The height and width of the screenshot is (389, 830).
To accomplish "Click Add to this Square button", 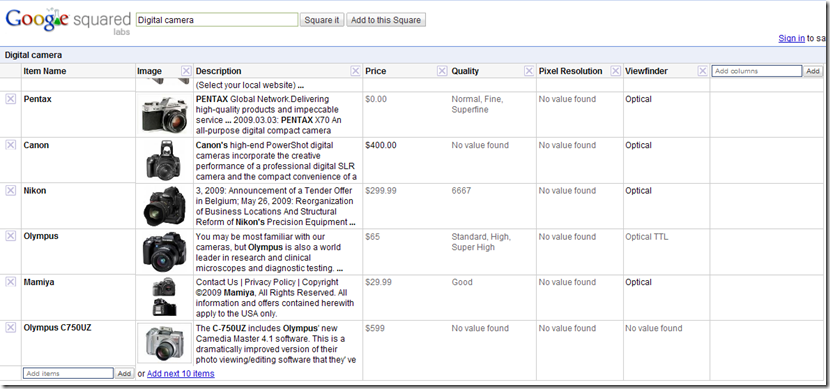I will click(x=386, y=20).
